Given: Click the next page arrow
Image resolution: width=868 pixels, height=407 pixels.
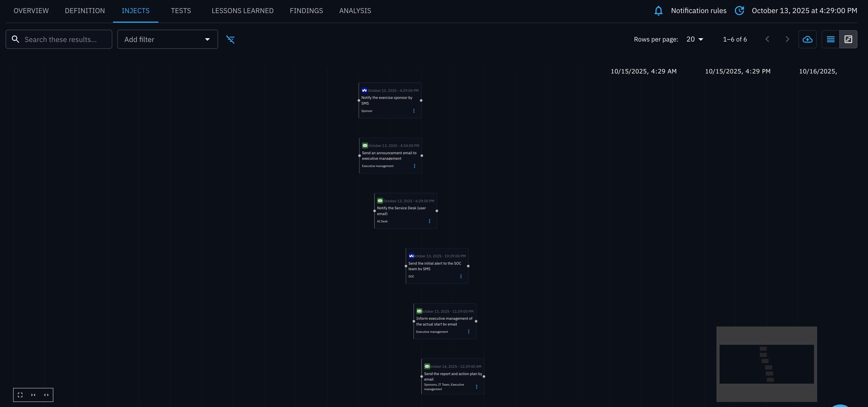Looking at the screenshot, I should coord(787,39).
